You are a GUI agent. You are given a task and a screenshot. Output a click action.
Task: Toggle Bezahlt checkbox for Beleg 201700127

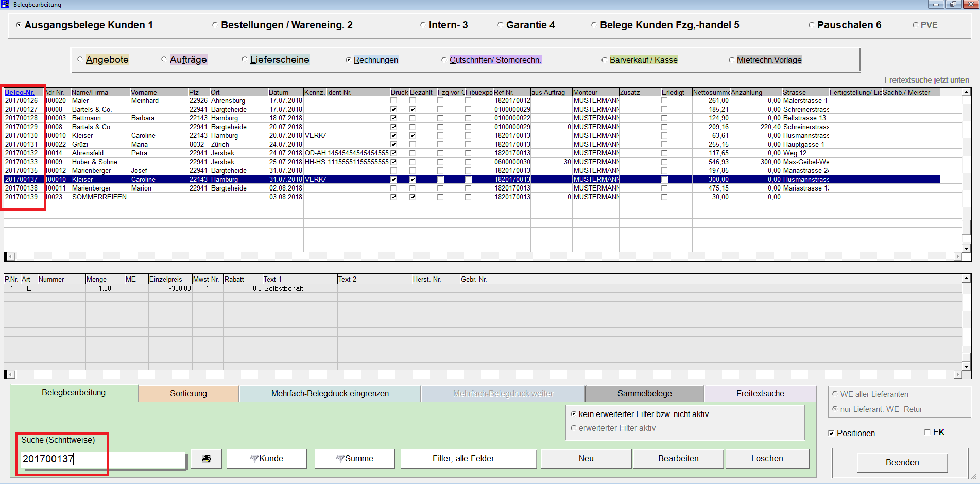pos(412,109)
